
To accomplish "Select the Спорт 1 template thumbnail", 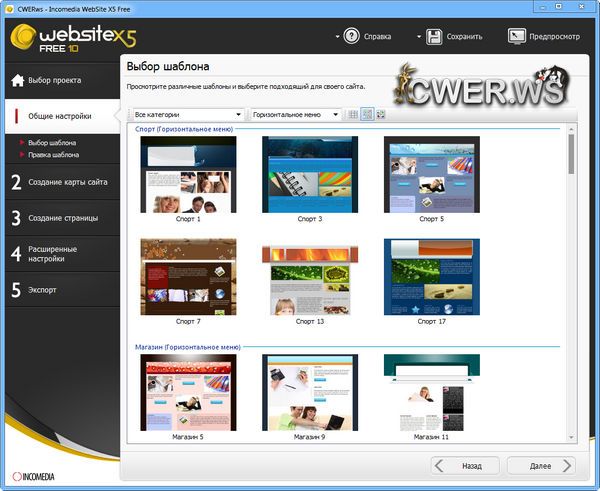I will pos(188,175).
